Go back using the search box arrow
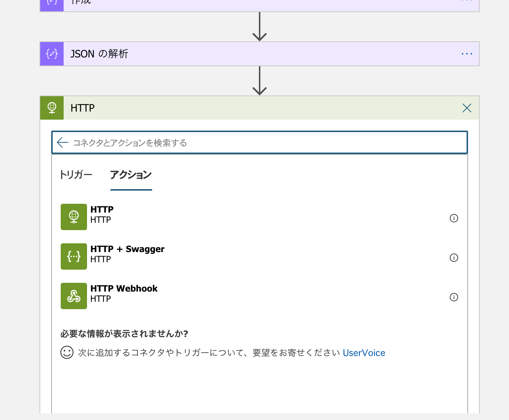 click(63, 142)
